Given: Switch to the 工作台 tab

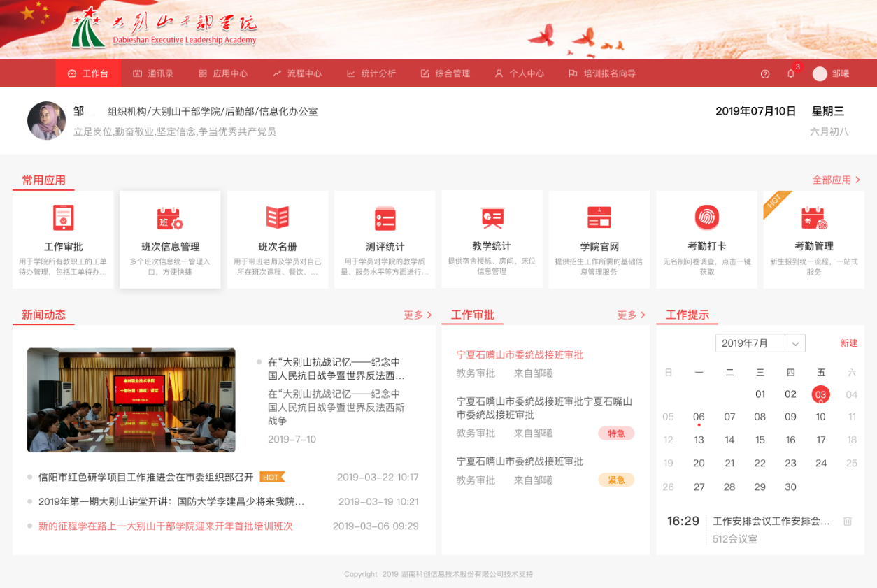Looking at the screenshot, I should pyautogui.click(x=88, y=73).
